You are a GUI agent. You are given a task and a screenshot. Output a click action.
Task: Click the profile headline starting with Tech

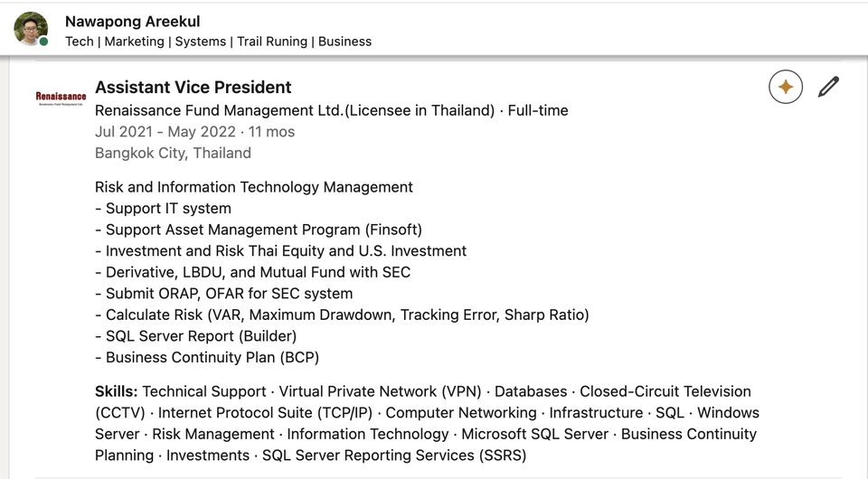pyautogui.click(x=218, y=42)
